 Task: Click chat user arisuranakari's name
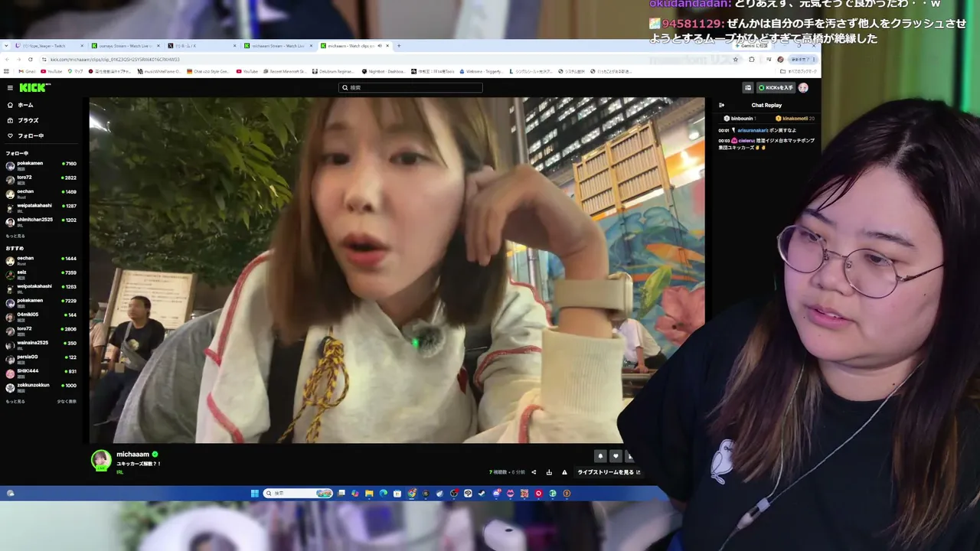pyautogui.click(x=752, y=131)
